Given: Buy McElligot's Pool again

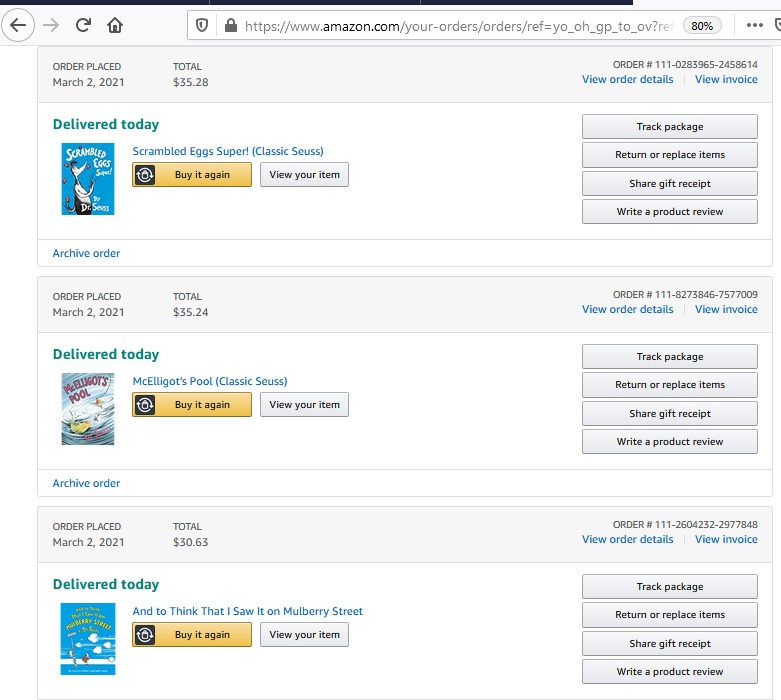Looking at the screenshot, I should 192,405.
